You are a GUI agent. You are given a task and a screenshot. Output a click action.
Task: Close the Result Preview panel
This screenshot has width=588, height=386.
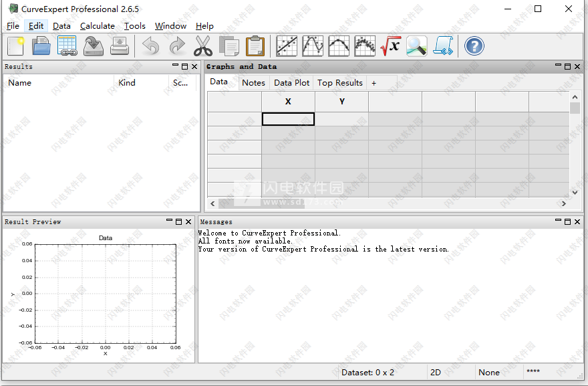(188, 222)
